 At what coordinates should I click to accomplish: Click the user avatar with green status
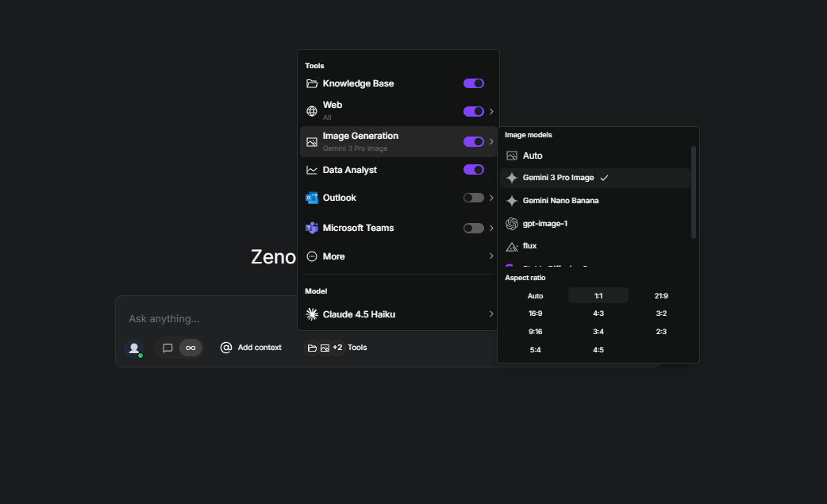click(x=134, y=348)
